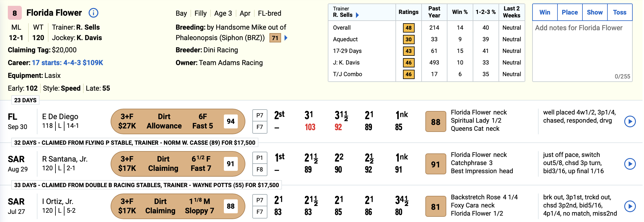Click the 88 speed figure badge
Viewport: 644px width, 222px height.
point(436,122)
